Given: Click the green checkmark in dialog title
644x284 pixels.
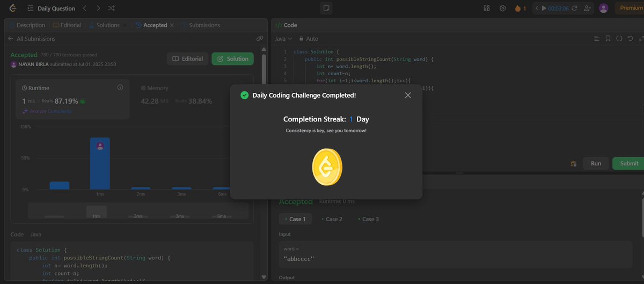Looking at the screenshot, I should tap(244, 95).
